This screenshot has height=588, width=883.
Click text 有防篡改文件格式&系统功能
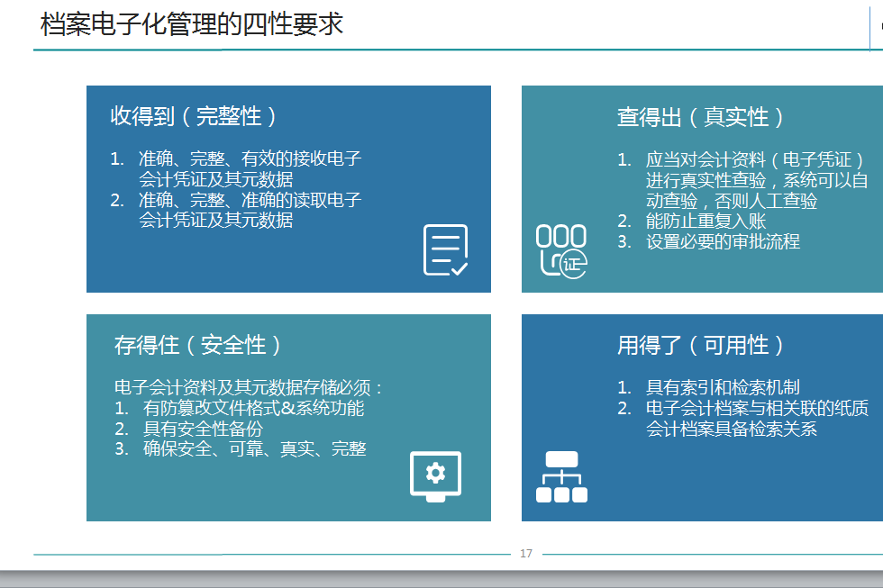click(x=253, y=408)
